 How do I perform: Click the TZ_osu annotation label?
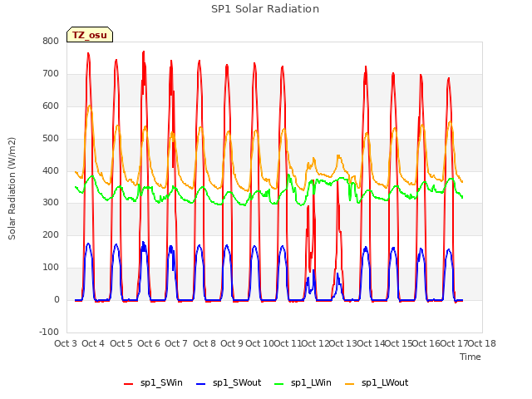[90, 35]
